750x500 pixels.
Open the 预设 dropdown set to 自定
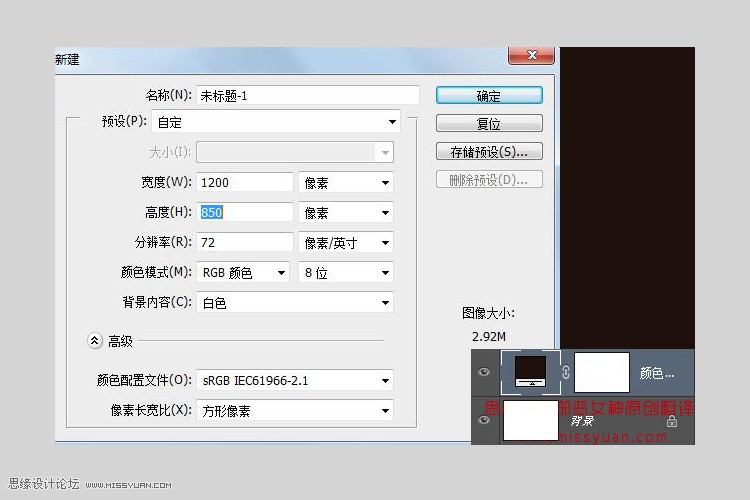276,122
